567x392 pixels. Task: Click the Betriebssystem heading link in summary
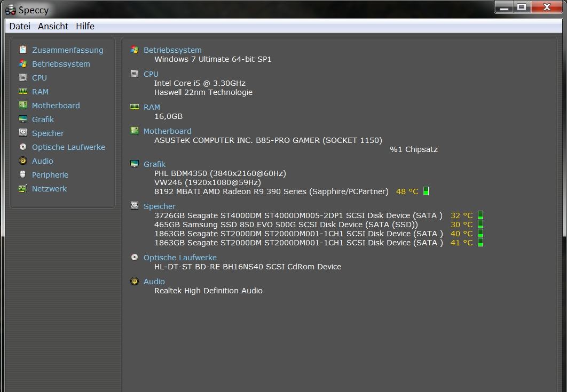point(172,50)
